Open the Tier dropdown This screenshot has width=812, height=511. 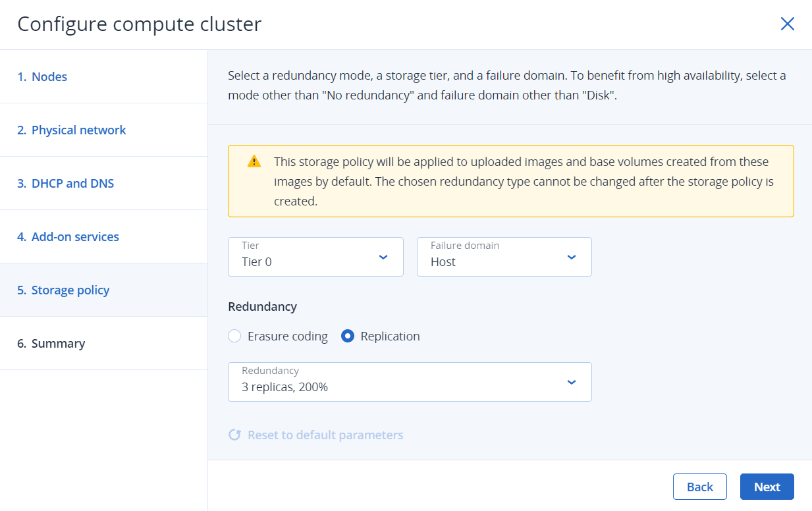click(315, 257)
